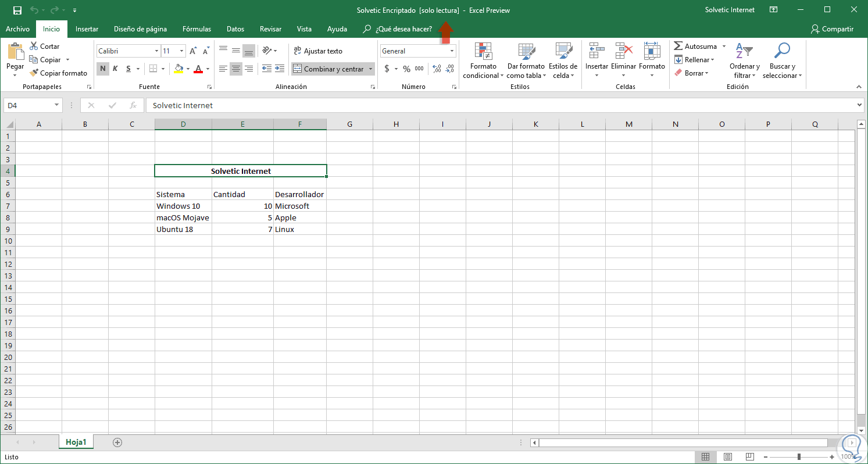
Task: Increase the text indent
Action: point(279,69)
